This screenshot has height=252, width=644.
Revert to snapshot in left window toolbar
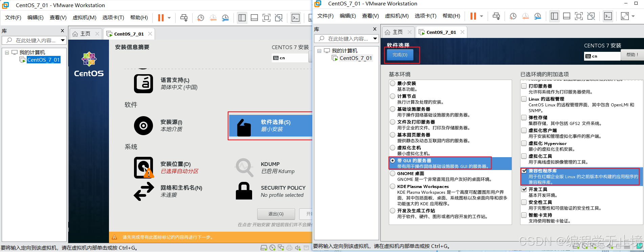213,18
